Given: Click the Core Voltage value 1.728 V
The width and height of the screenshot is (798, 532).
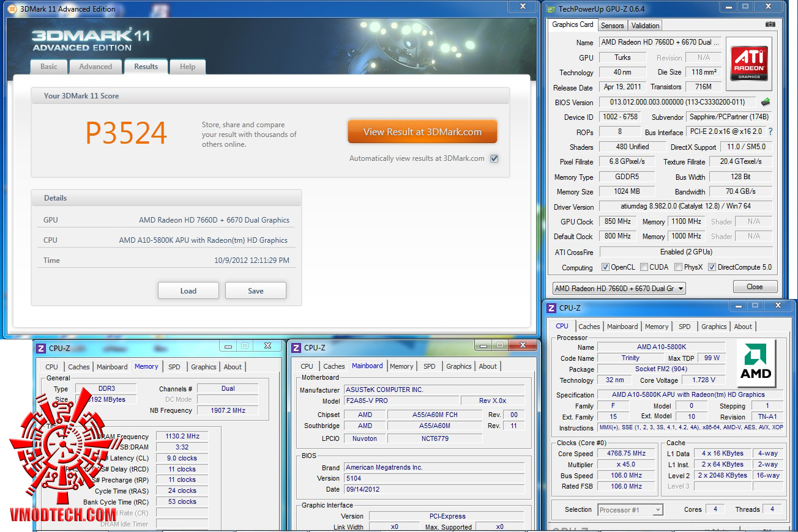Looking at the screenshot, I should pos(703,380).
